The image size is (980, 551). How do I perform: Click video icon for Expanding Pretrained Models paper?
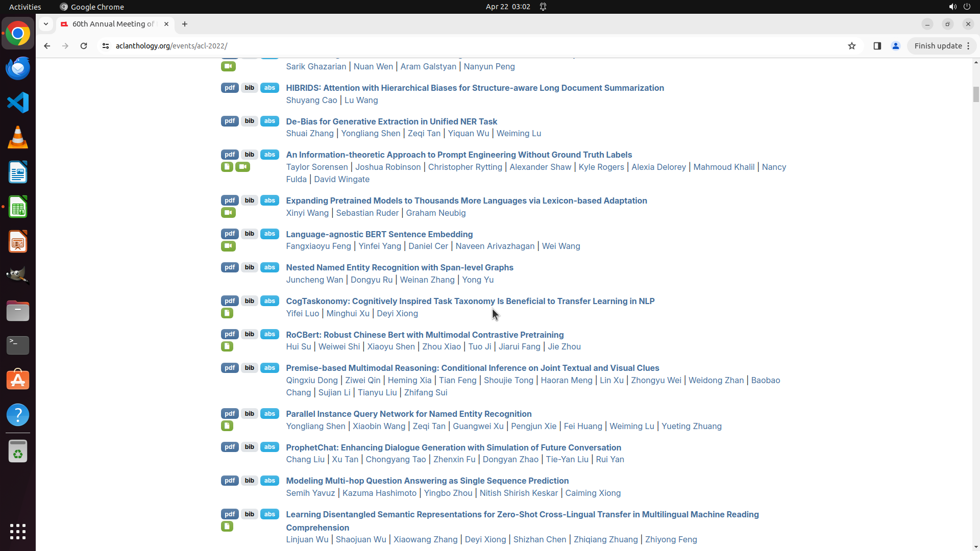point(228,213)
